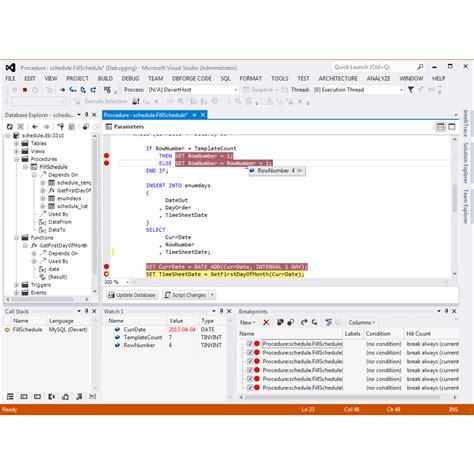Open the FORMAT menu
The width and height of the screenshot is (474, 474).
(x=251, y=78)
